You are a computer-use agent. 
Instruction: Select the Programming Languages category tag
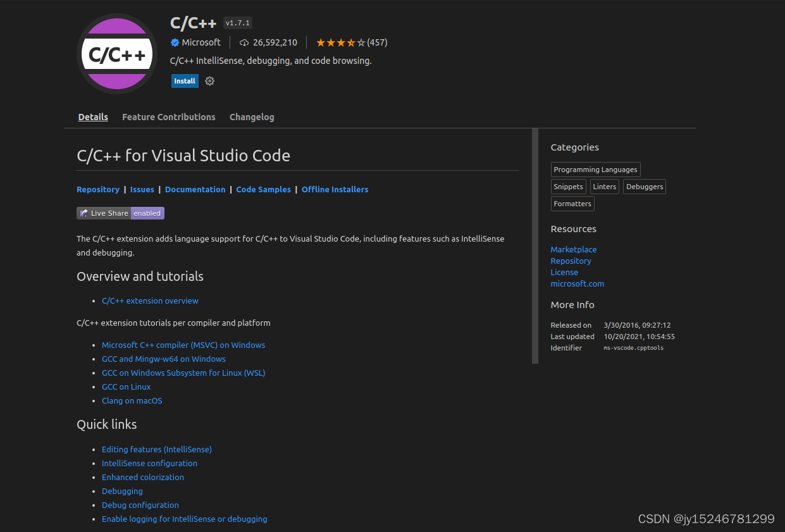(x=596, y=170)
